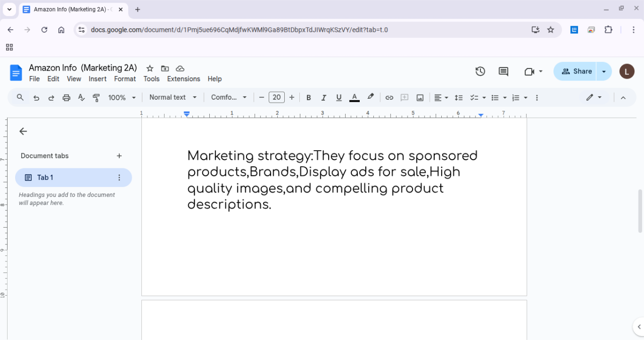Toggle underline formatting
The image size is (644, 340).
(x=339, y=98)
